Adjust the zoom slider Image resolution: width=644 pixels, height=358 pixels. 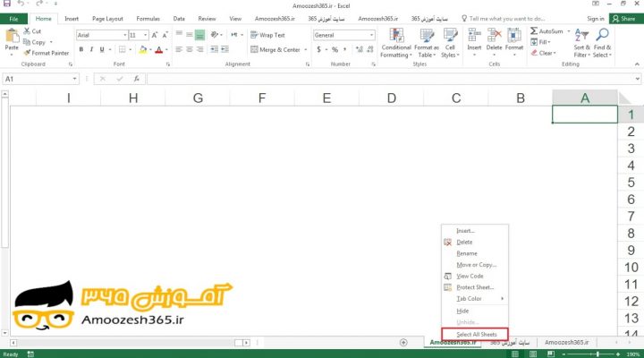[x=598, y=354]
